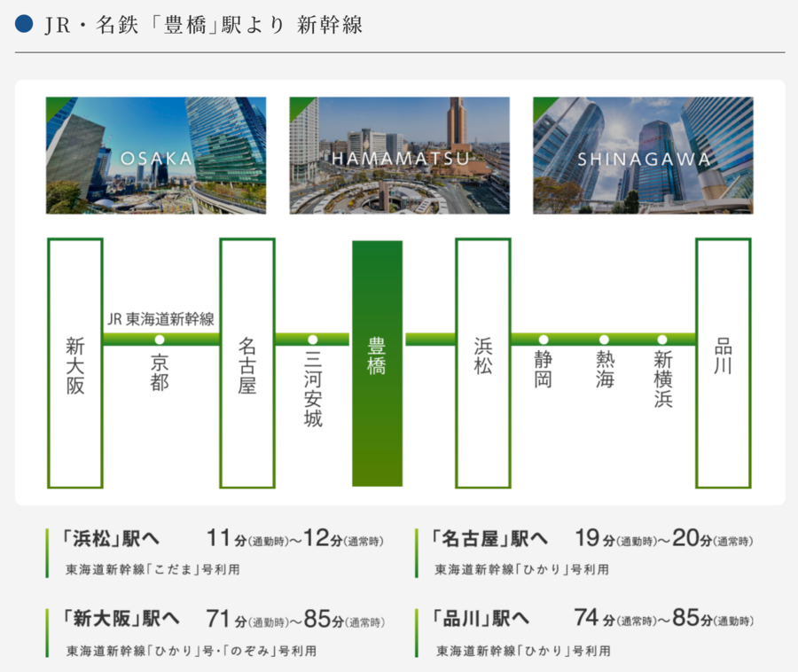The width and height of the screenshot is (798, 672).
Task: Select the 浜松 station box
Action: [483, 363]
